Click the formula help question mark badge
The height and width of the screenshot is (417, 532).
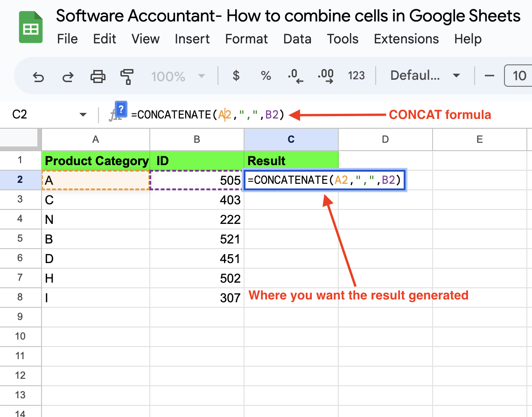click(121, 109)
